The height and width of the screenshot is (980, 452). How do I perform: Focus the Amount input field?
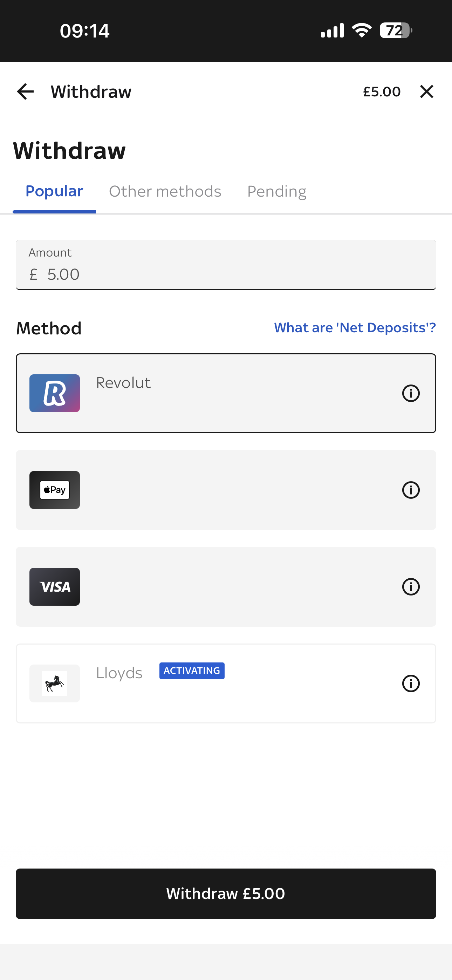226,265
